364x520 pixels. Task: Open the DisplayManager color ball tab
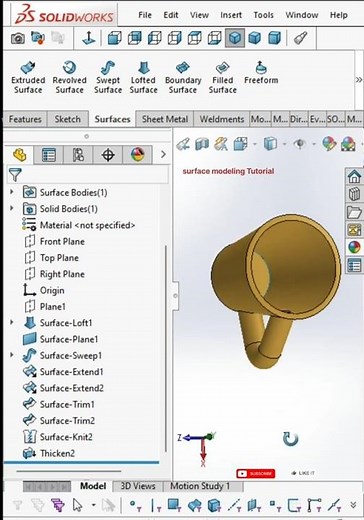point(137,155)
